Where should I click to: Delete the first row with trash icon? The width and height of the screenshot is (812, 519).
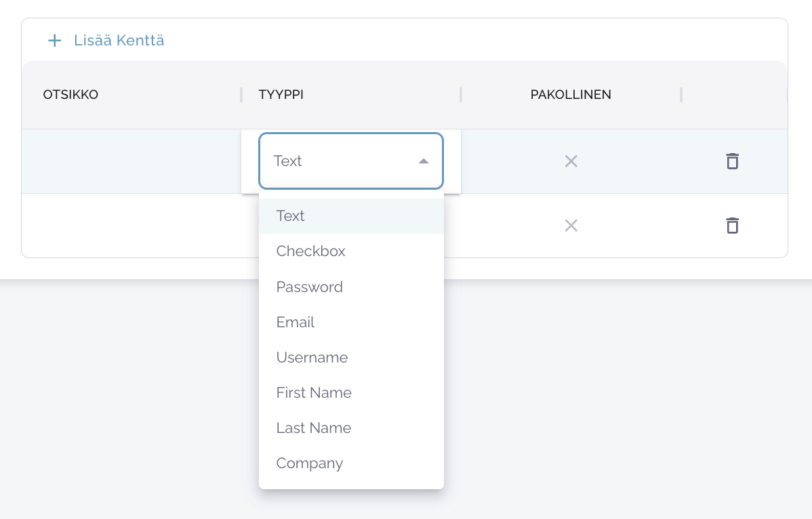pyautogui.click(x=732, y=161)
